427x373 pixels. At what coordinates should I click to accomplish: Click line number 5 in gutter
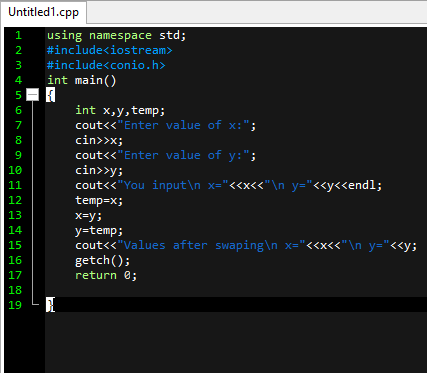tap(18, 95)
